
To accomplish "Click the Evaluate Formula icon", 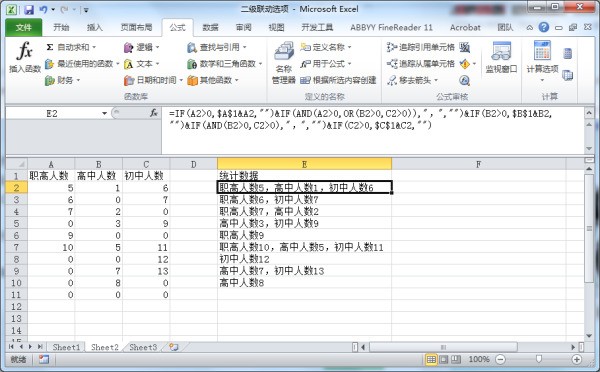I will (465, 80).
